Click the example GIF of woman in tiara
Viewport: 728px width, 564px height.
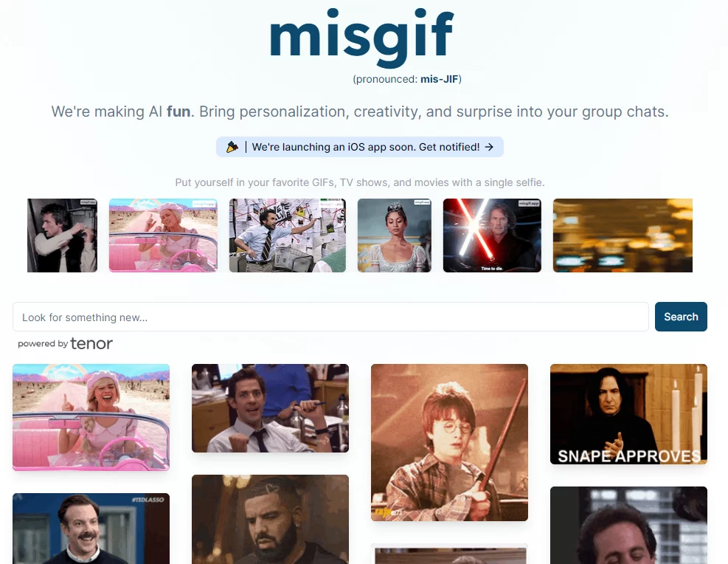tap(394, 235)
